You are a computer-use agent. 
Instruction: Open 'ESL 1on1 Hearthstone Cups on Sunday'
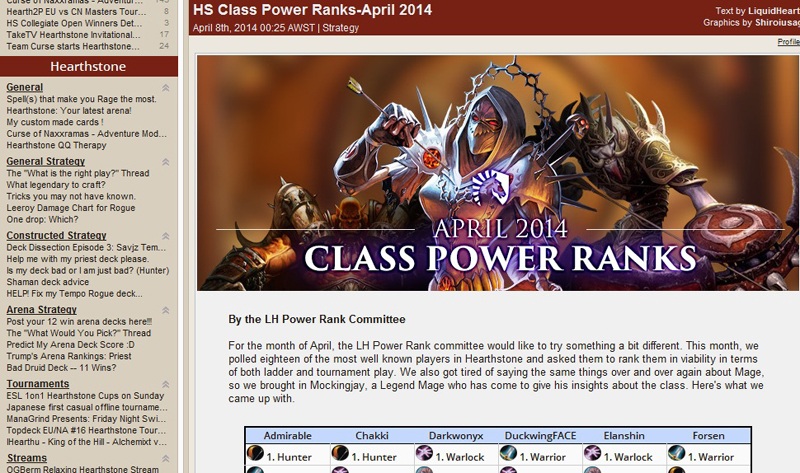[85, 396]
